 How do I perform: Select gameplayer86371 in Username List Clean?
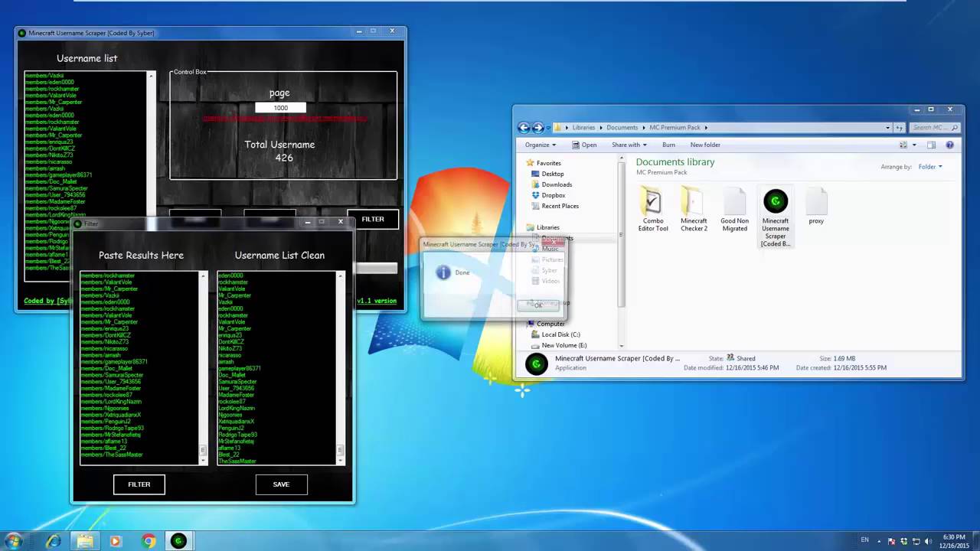pyautogui.click(x=240, y=369)
